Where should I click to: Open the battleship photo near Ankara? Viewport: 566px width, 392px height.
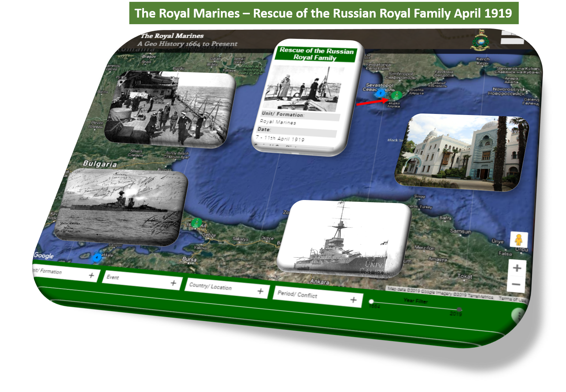(x=344, y=239)
